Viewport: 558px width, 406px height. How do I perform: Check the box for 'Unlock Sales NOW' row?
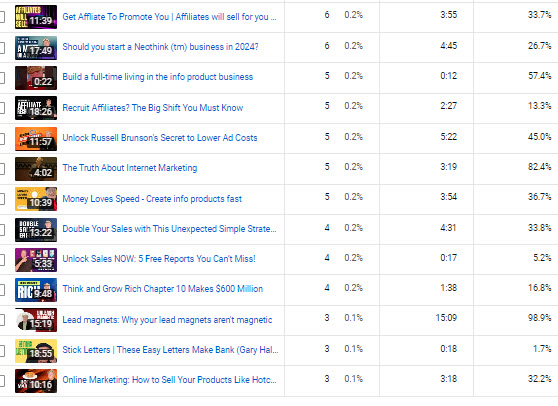click(1, 260)
